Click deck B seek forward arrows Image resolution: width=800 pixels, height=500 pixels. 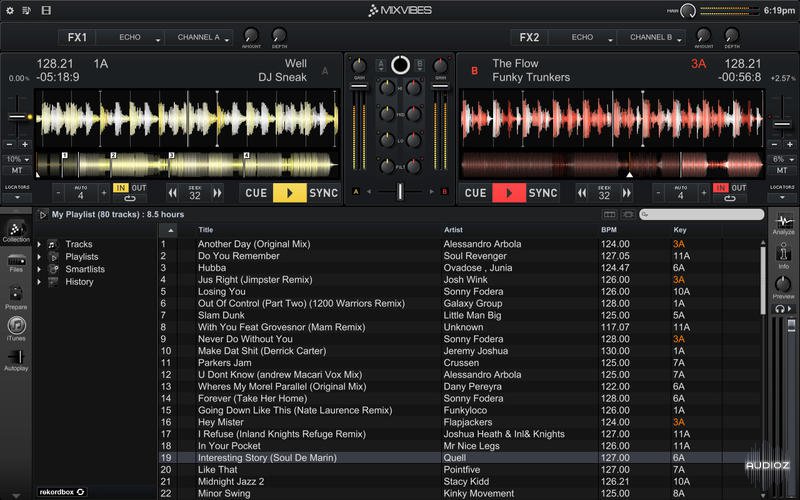[x=627, y=193]
